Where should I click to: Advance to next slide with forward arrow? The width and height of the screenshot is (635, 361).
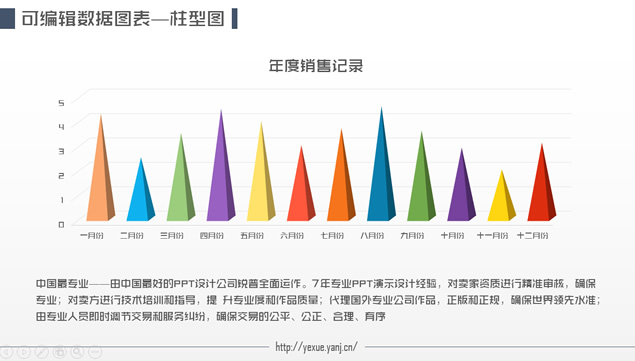pos(24,352)
